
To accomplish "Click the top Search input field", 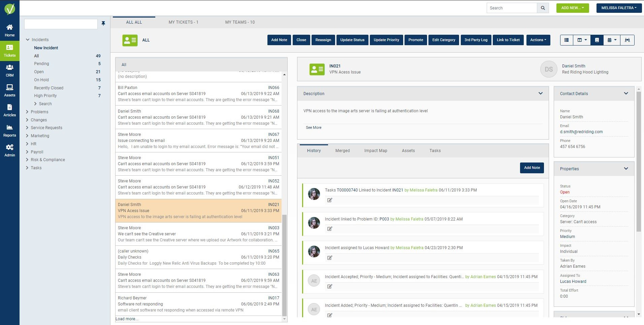I will [x=512, y=8].
